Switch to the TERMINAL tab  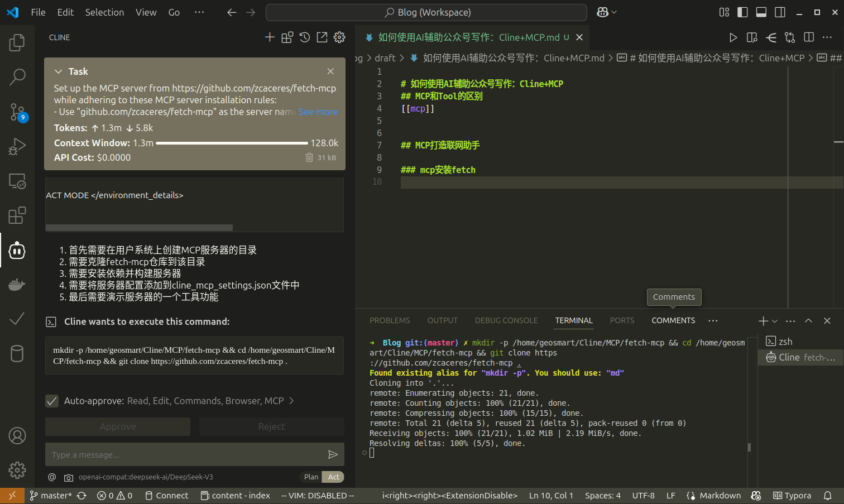point(574,320)
